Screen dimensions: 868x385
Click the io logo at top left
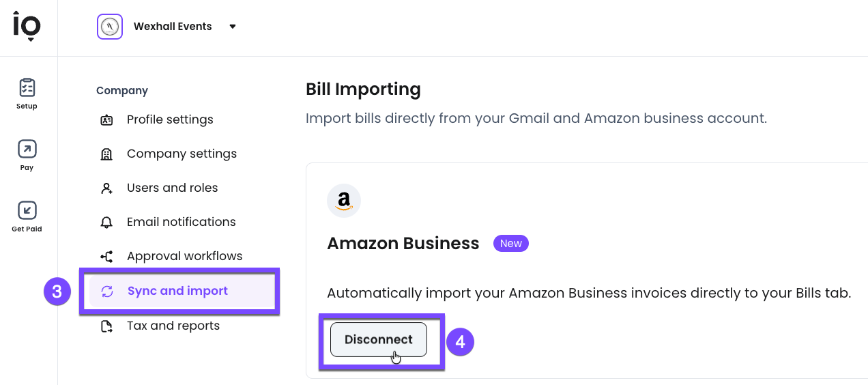pyautogui.click(x=27, y=26)
